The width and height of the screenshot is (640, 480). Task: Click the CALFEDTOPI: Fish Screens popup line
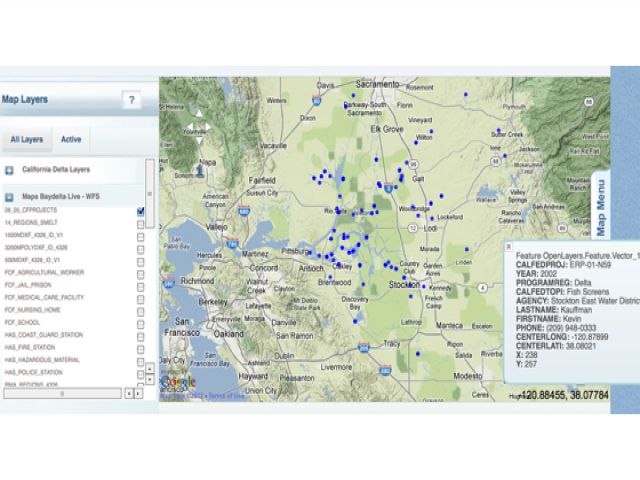tap(562, 292)
